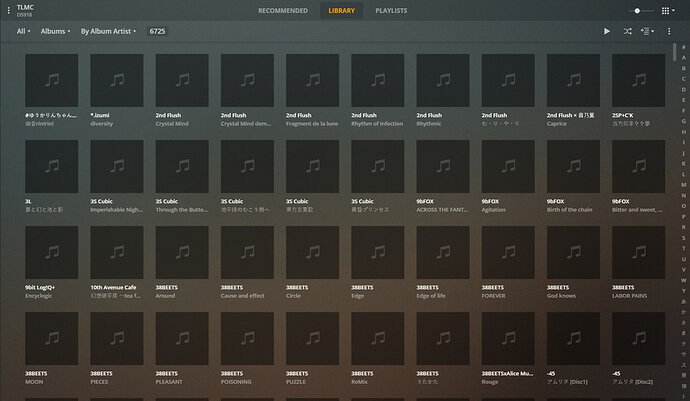This screenshot has width=690, height=401.
Task: Jump to letter S in the index
Action: [x=683, y=238]
